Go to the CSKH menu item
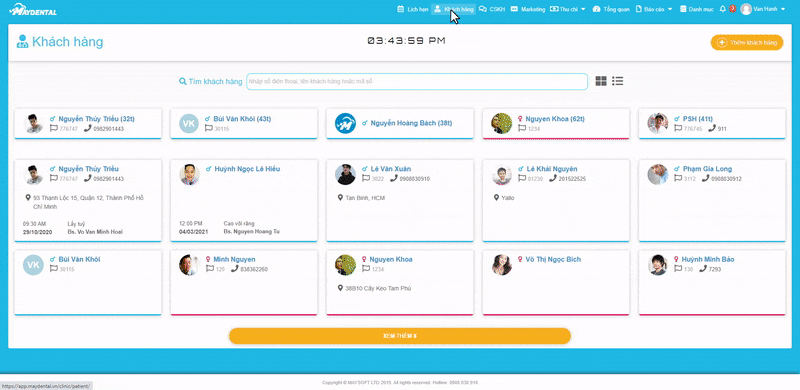Screen dimensions: 800x390 point(492,9)
